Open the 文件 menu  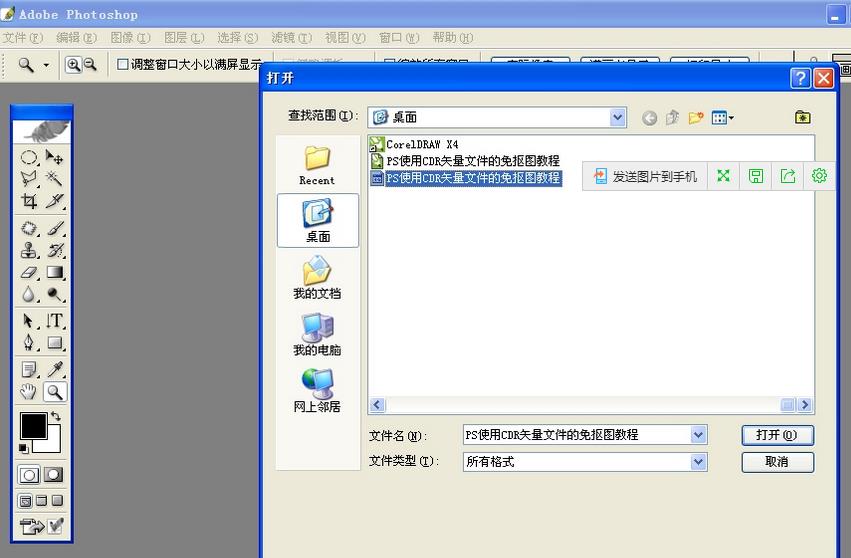(22, 37)
